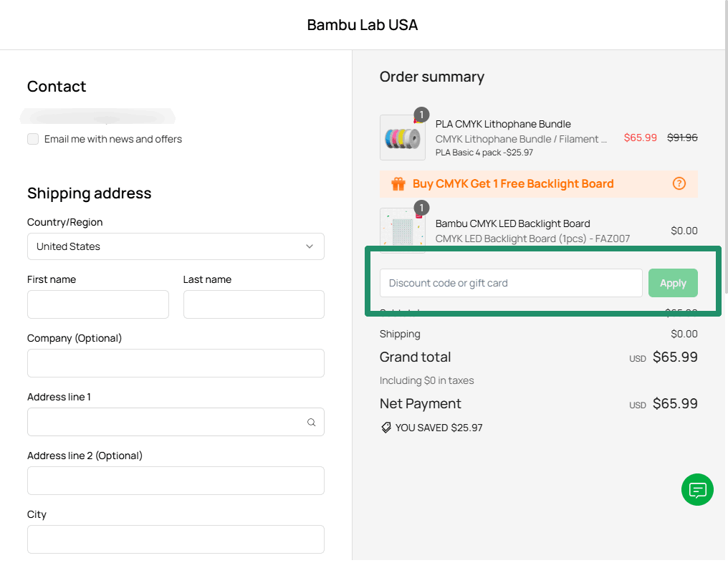
Task: Click the savings tag icon
Action: [385, 428]
